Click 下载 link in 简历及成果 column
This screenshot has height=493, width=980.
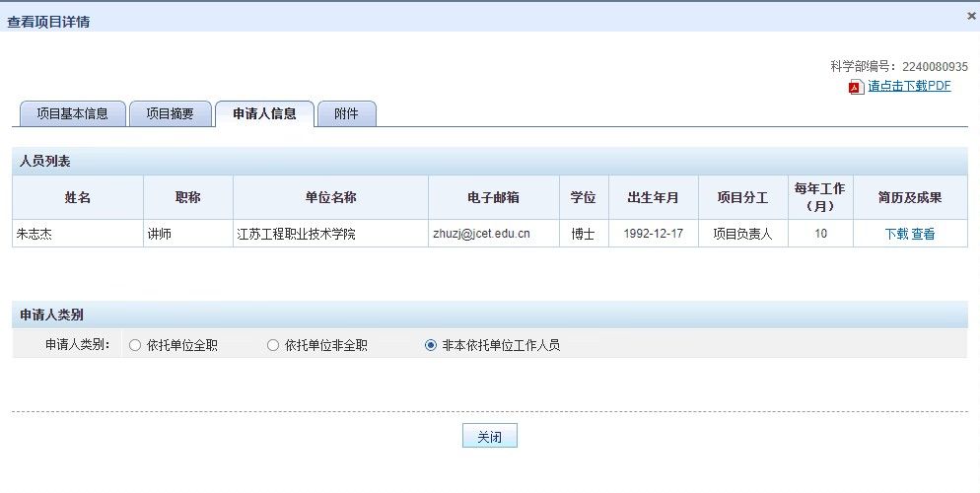point(895,234)
